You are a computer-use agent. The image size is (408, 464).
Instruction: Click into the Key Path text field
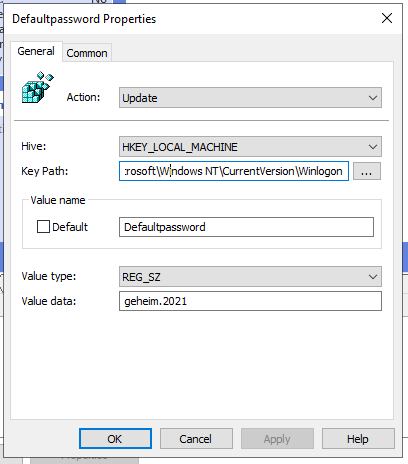tap(234, 171)
